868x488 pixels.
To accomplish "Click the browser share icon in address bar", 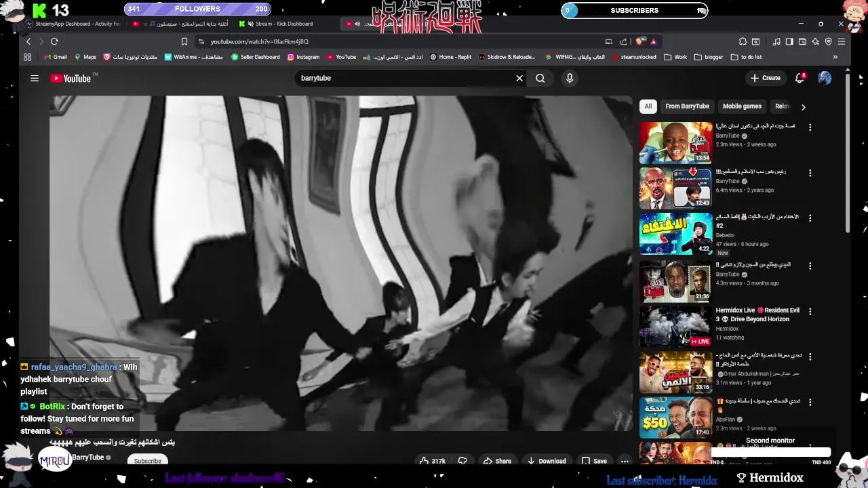I will tap(623, 41).
